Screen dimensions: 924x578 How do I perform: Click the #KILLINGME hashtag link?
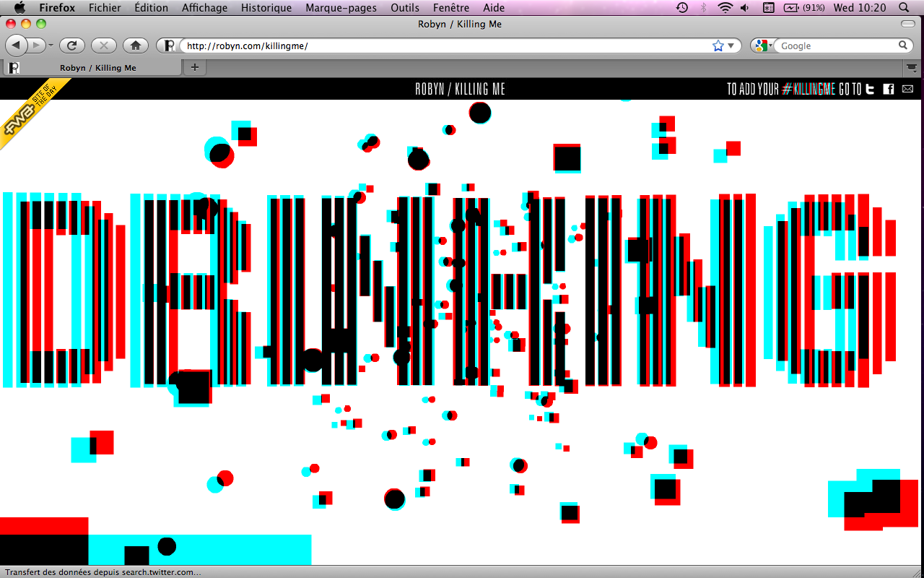point(808,89)
